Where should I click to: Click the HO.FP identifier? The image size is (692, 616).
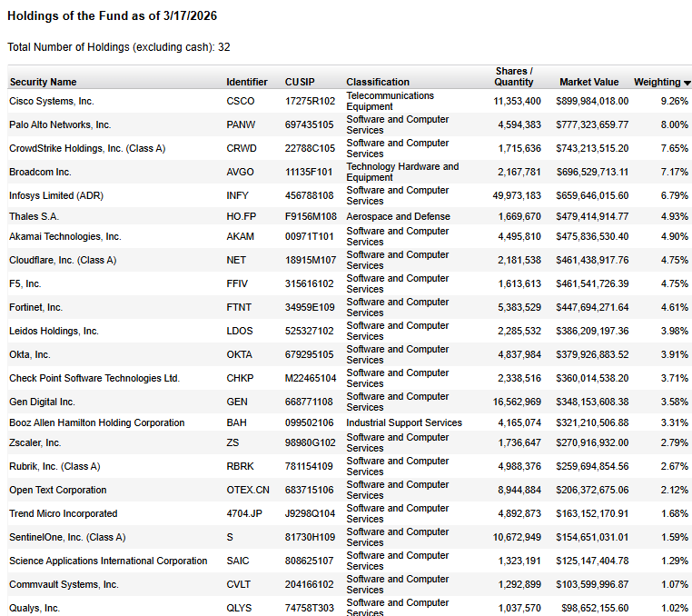click(241, 216)
